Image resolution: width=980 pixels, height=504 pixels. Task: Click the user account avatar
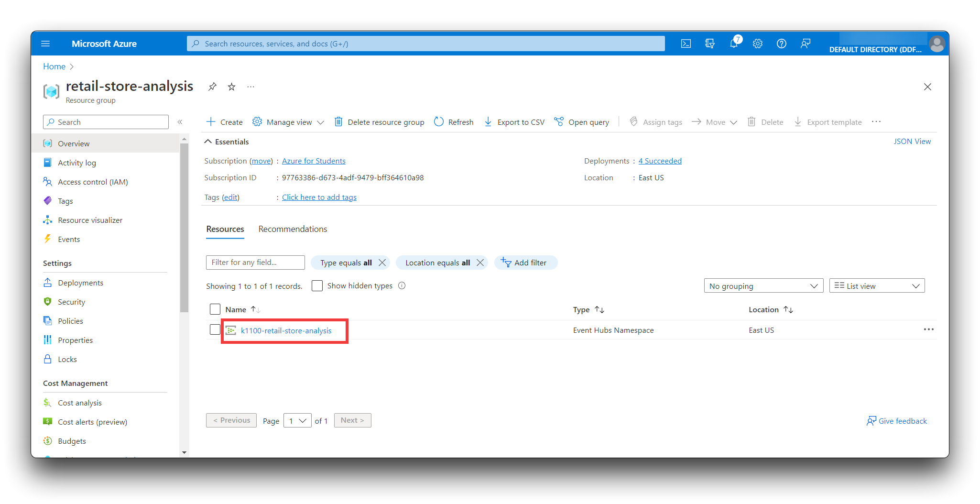point(936,44)
